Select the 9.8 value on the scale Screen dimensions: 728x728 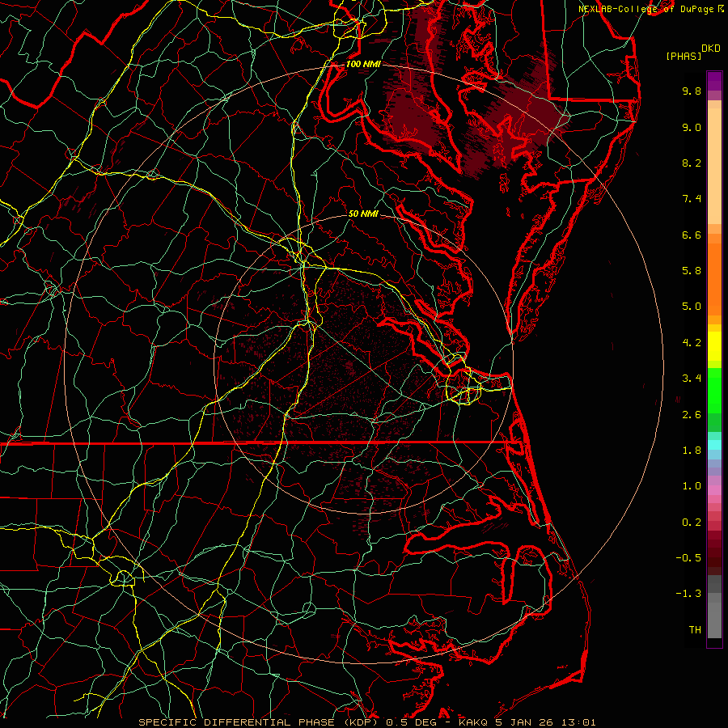pos(692,91)
